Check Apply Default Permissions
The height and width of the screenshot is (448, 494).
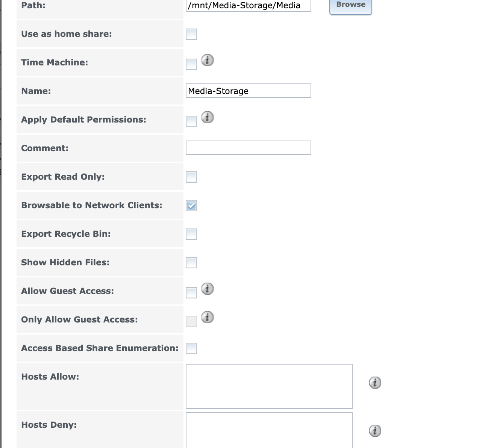pyautogui.click(x=191, y=121)
